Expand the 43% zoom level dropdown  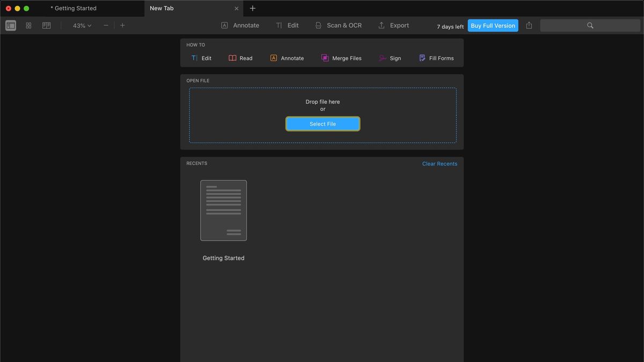[x=80, y=25]
